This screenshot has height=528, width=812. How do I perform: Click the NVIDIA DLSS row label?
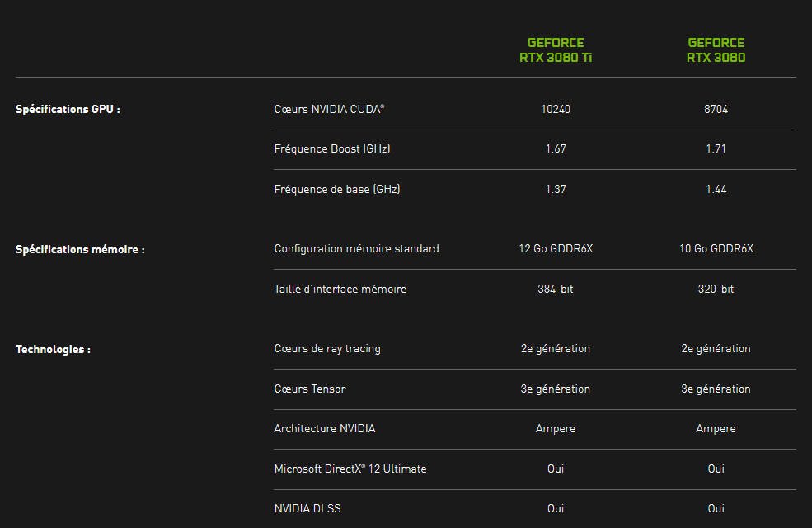click(307, 509)
